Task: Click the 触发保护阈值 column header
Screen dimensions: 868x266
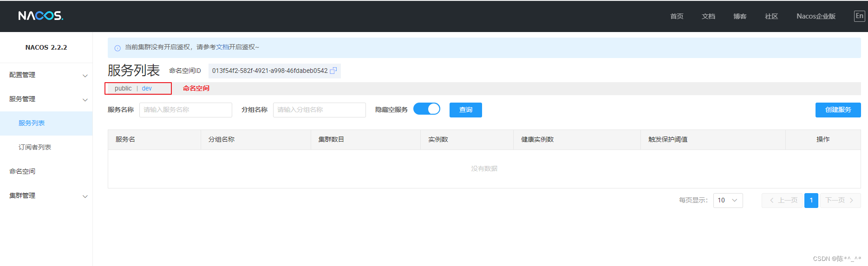Action: [713, 140]
